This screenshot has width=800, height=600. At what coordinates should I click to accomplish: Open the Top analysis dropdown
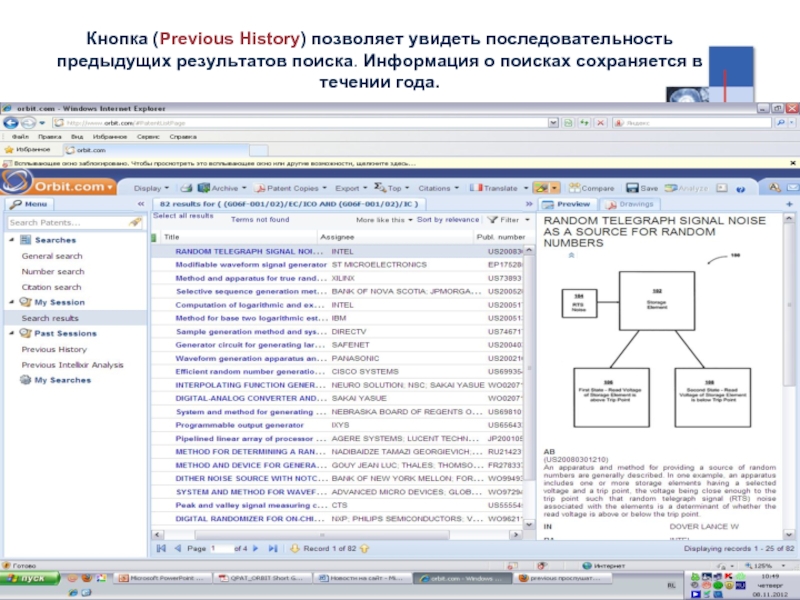tap(391, 188)
